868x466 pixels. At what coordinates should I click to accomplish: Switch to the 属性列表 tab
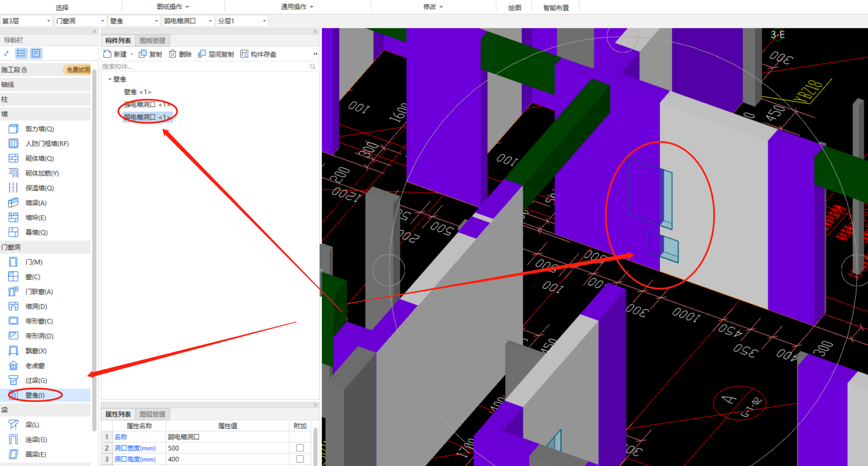(118, 414)
